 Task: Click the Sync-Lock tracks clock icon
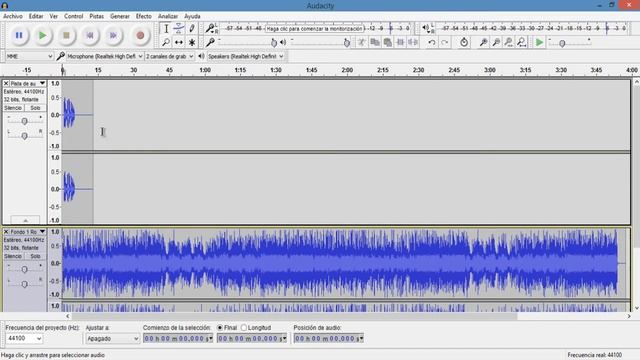point(464,42)
